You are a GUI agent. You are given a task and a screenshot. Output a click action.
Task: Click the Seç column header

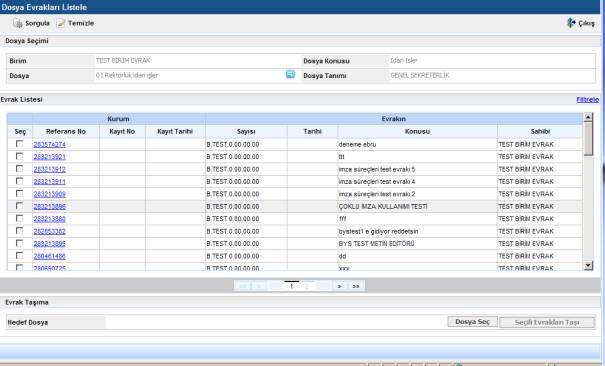20,132
